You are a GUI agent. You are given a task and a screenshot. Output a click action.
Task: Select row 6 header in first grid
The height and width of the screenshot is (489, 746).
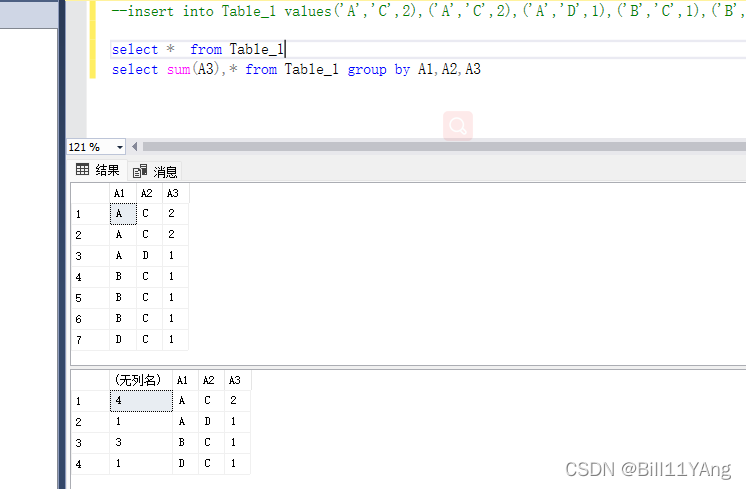90,319
